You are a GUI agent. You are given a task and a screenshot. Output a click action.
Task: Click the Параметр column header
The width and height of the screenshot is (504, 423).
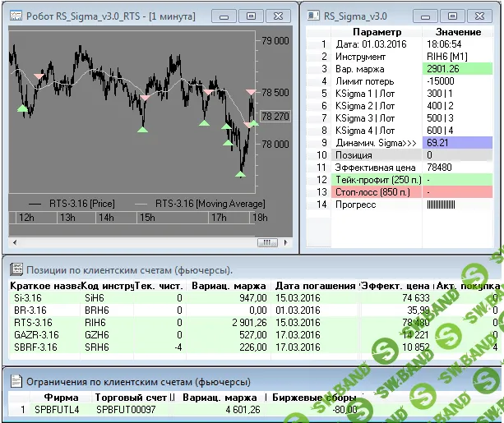(365, 31)
